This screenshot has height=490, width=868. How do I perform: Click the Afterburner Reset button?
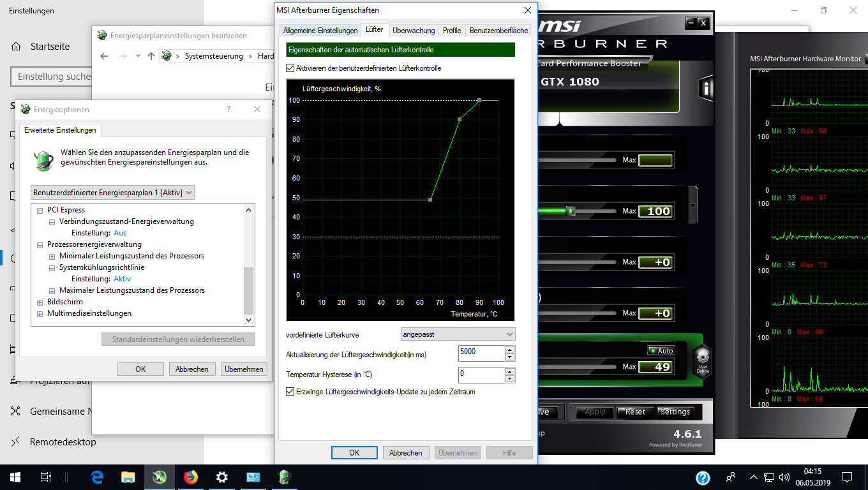(635, 412)
